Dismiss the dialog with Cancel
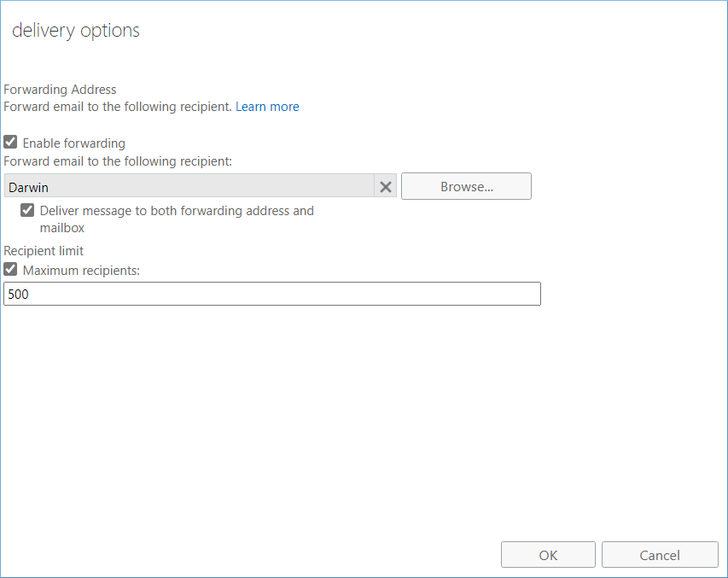Screen dimensions: 728x578 tap(660, 554)
